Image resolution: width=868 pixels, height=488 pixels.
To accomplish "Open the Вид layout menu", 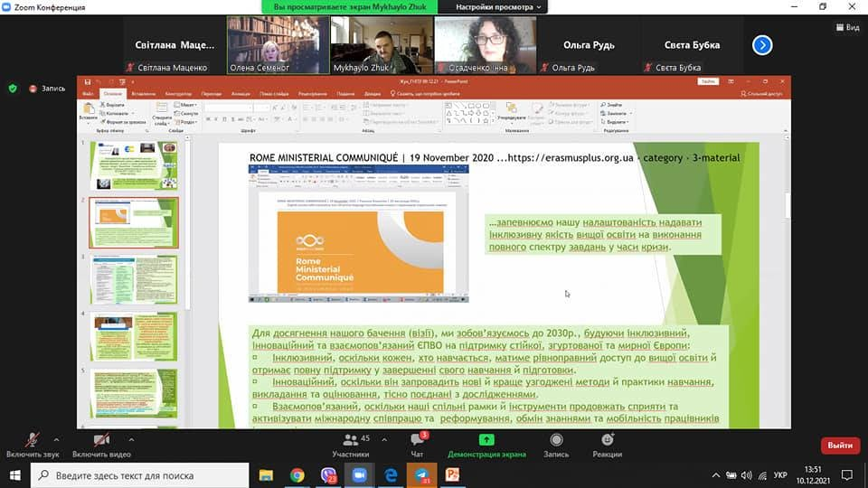I will pos(846,28).
